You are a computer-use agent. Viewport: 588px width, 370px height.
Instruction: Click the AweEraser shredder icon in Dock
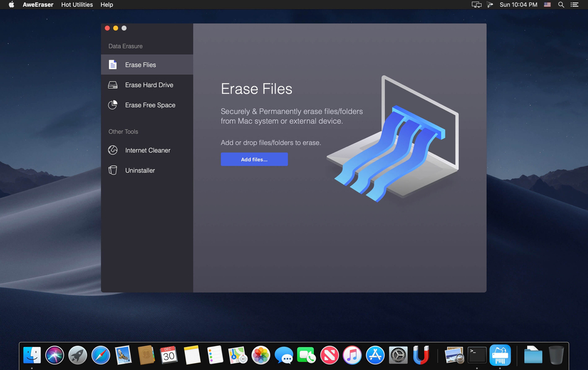tap(500, 355)
